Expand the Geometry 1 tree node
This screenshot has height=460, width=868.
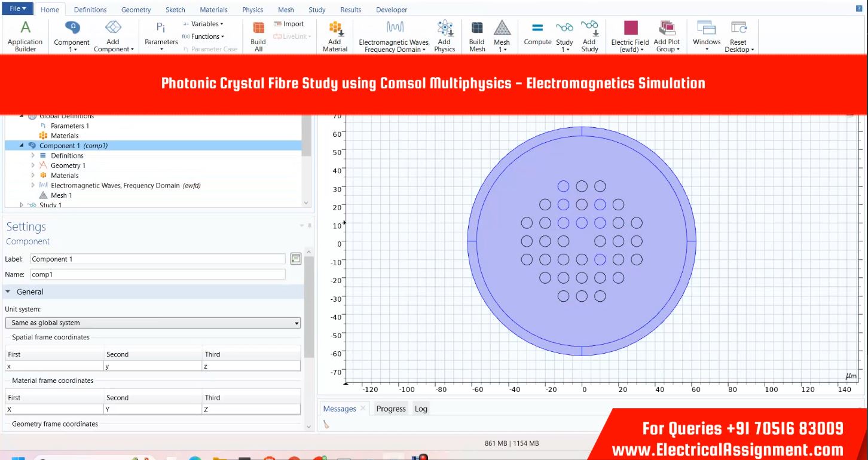tap(33, 165)
